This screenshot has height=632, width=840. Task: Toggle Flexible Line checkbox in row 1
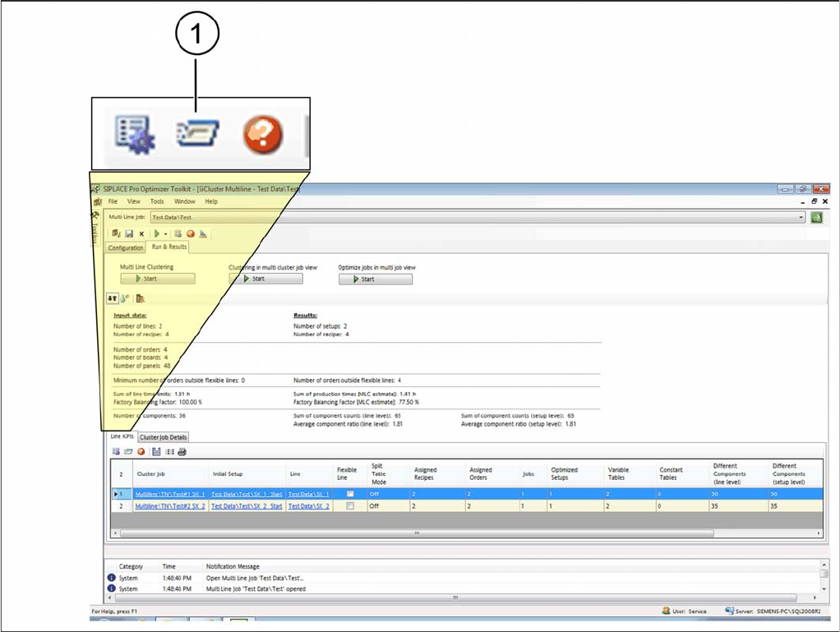click(350, 494)
